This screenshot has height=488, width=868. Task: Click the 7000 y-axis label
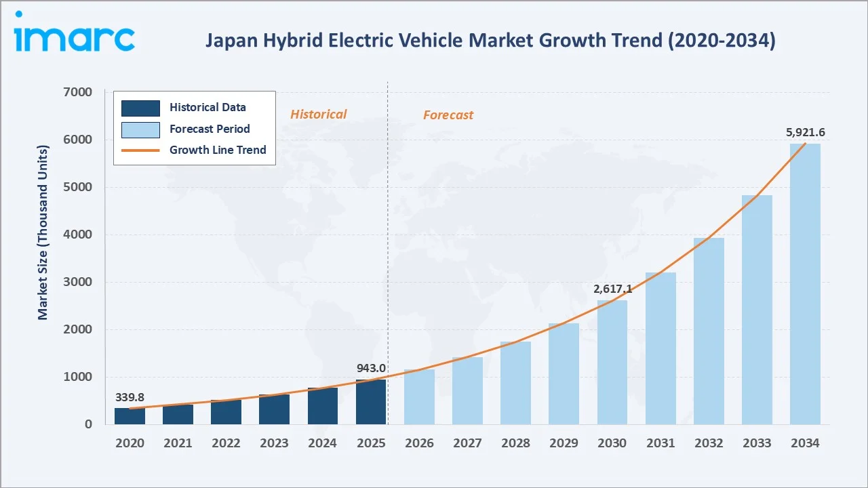coord(79,92)
